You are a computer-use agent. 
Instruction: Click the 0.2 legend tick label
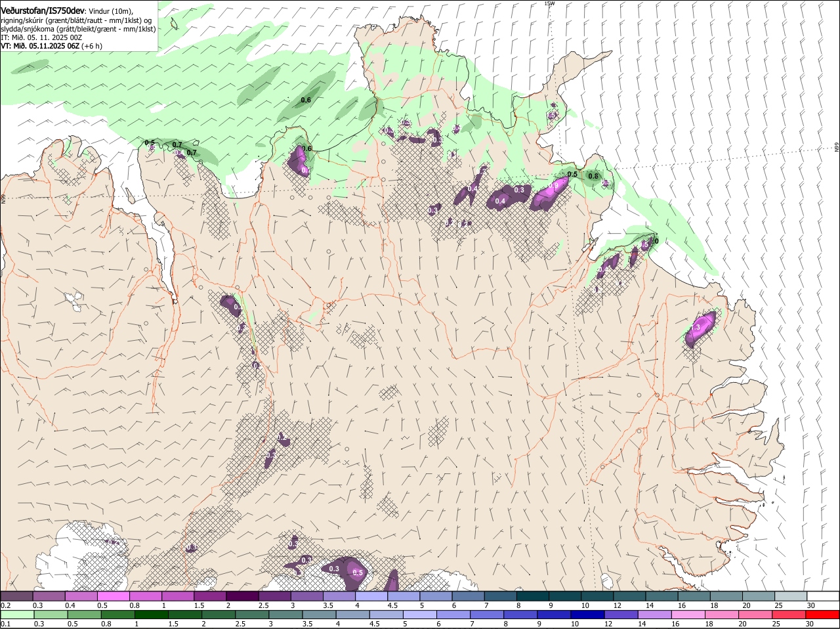click(x=5, y=605)
